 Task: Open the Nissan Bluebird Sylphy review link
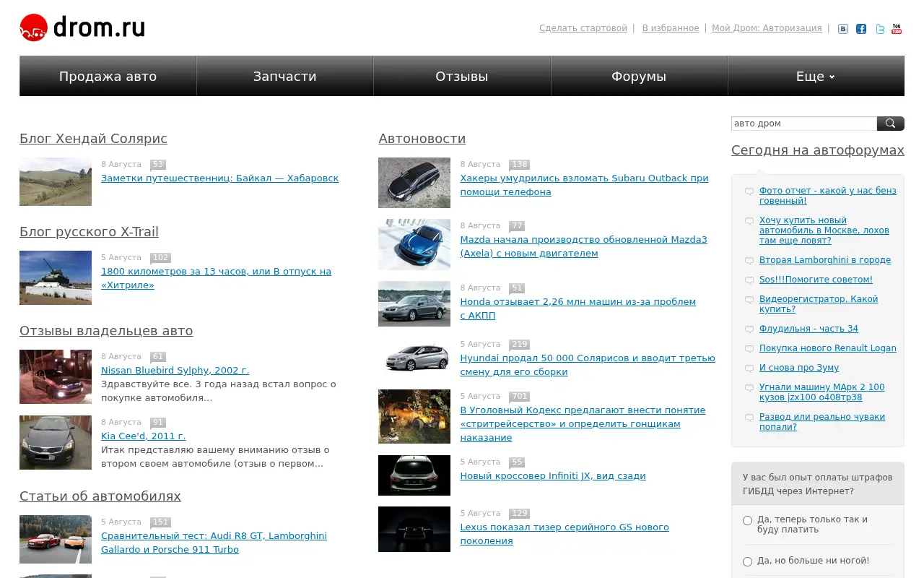175,371
